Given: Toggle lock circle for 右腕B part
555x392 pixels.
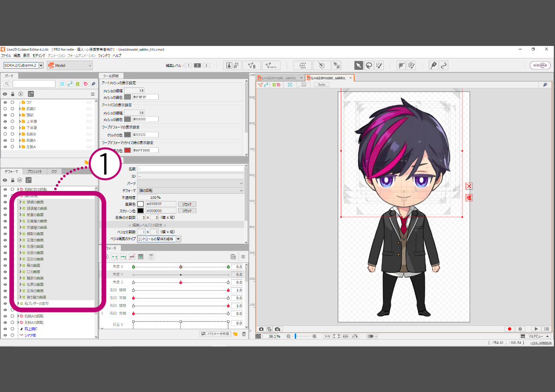Looking at the screenshot, I should point(13,134).
